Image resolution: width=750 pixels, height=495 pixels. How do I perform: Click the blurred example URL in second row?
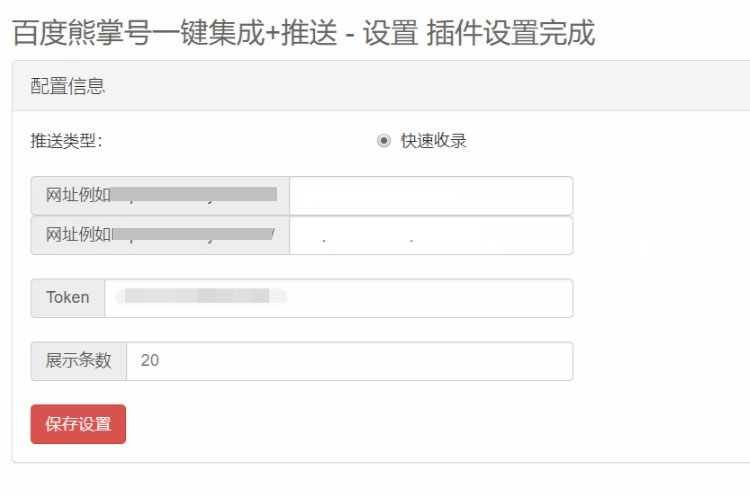point(194,236)
